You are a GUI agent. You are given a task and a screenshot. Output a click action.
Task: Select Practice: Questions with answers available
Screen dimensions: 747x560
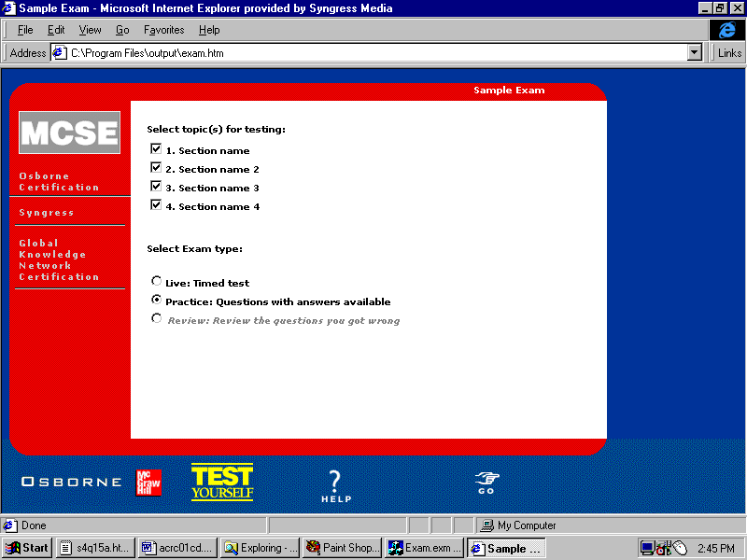[x=156, y=300]
